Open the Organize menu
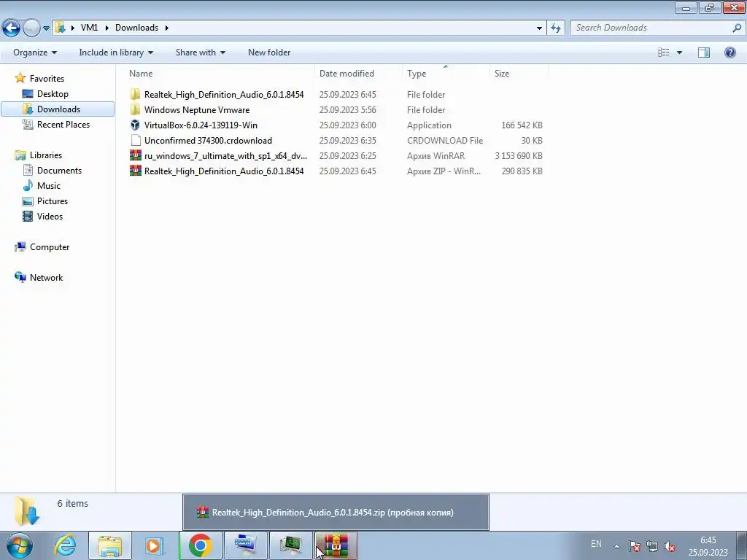 (35, 52)
